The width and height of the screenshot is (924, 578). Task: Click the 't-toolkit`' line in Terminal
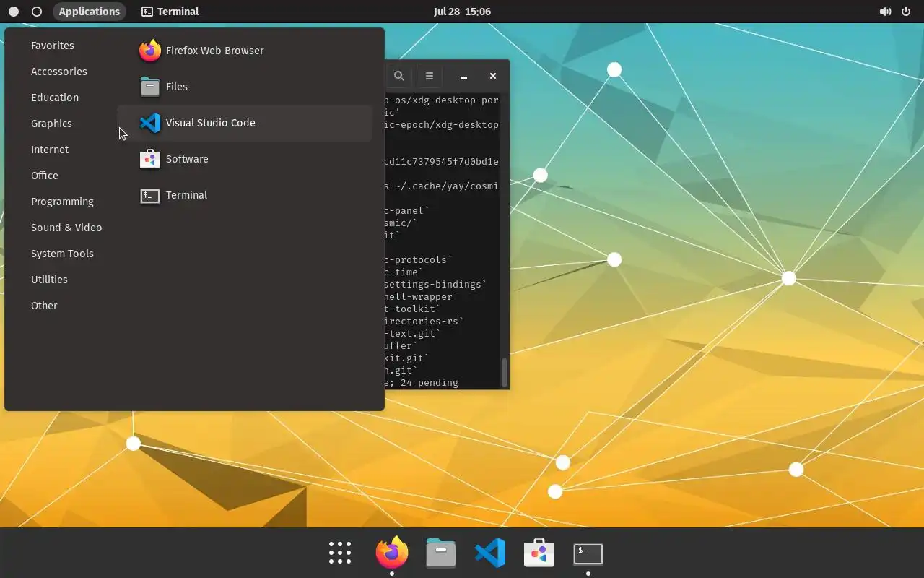tap(412, 309)
